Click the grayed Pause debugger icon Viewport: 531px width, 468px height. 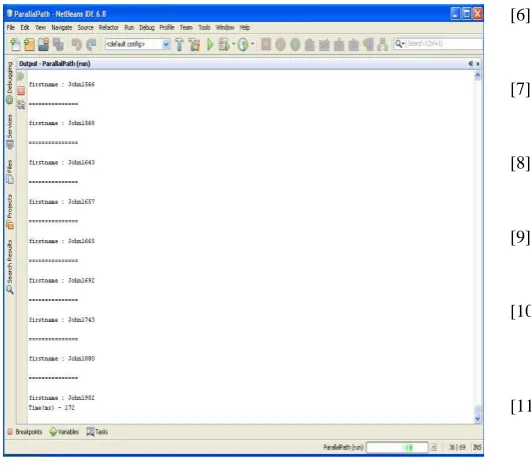coord(280,44)
